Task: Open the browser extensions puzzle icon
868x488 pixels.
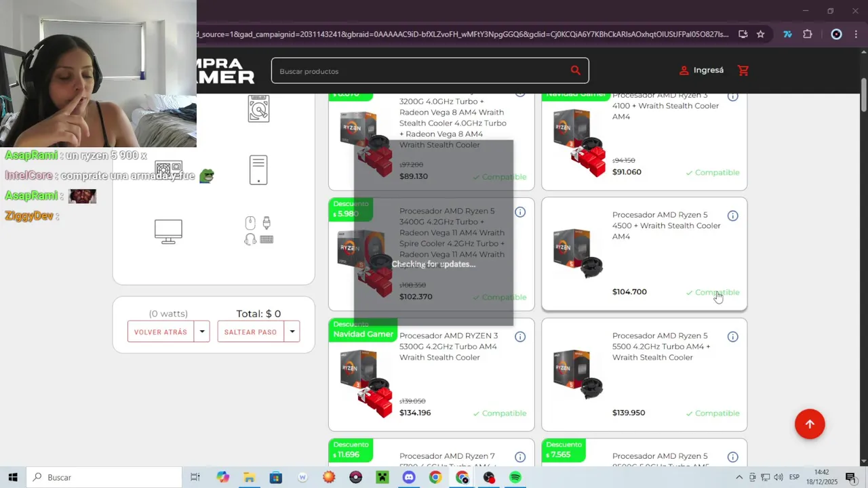Action: [x=807, y=35]
